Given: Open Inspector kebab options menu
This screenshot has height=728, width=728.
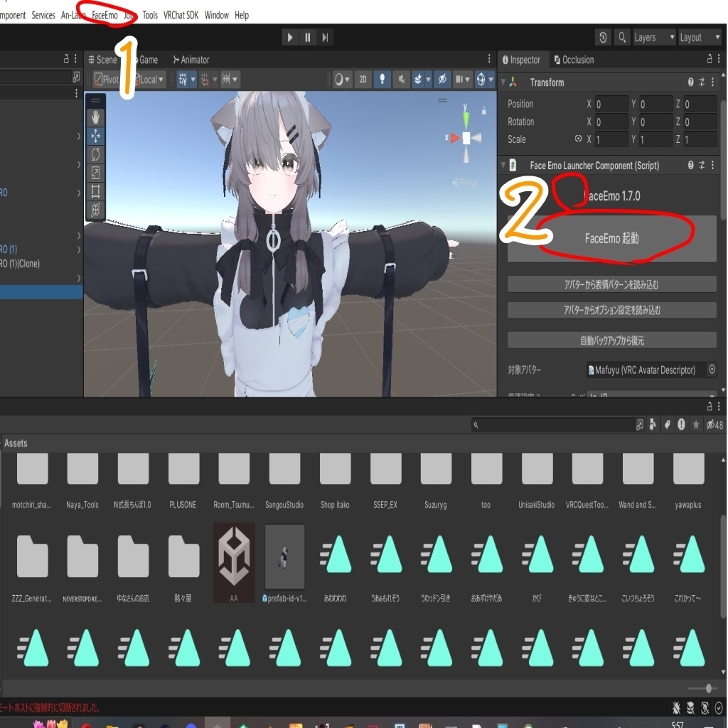Looking at the screenshot, I should point(719,59).
